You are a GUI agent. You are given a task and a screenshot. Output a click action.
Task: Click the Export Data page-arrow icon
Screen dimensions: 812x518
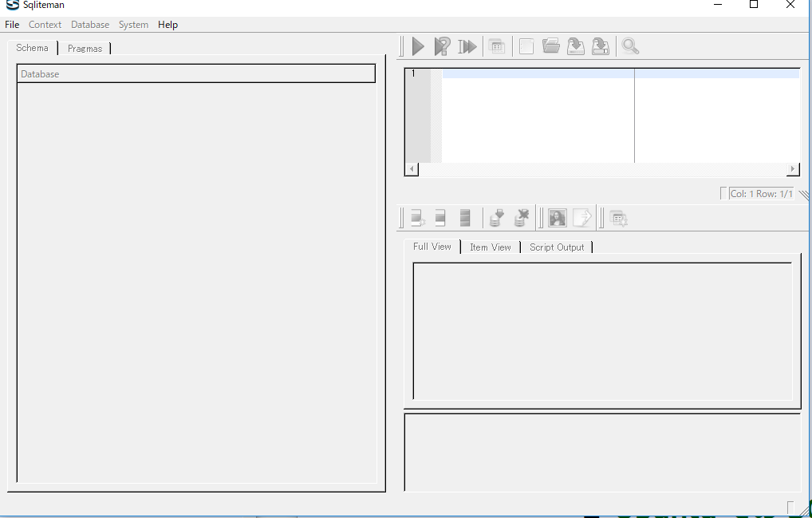click(582, 217)
